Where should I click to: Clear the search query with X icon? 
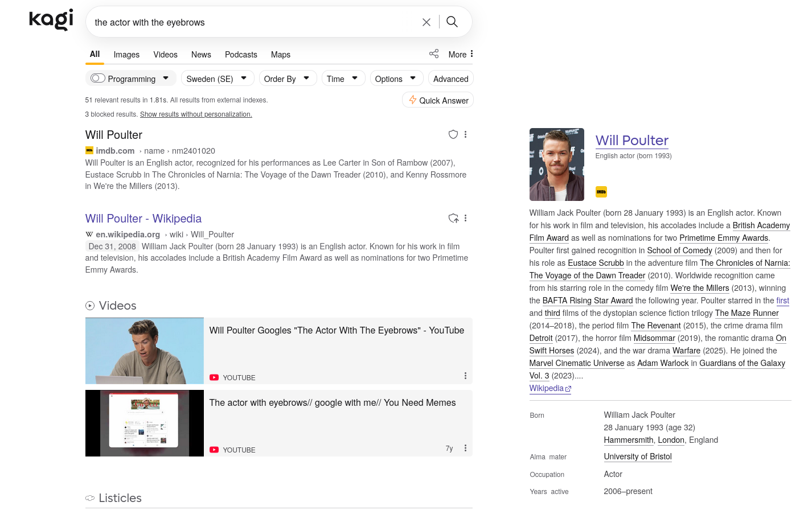(x=426, y=22)
